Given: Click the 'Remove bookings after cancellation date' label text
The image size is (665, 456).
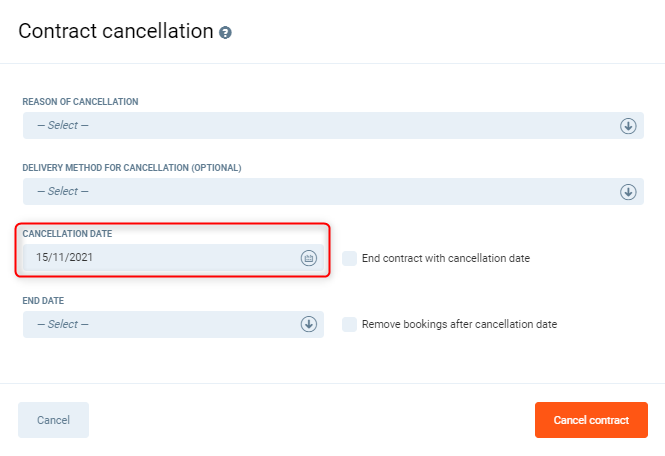Looking at the screenshot, I should [x=459, y=324].
